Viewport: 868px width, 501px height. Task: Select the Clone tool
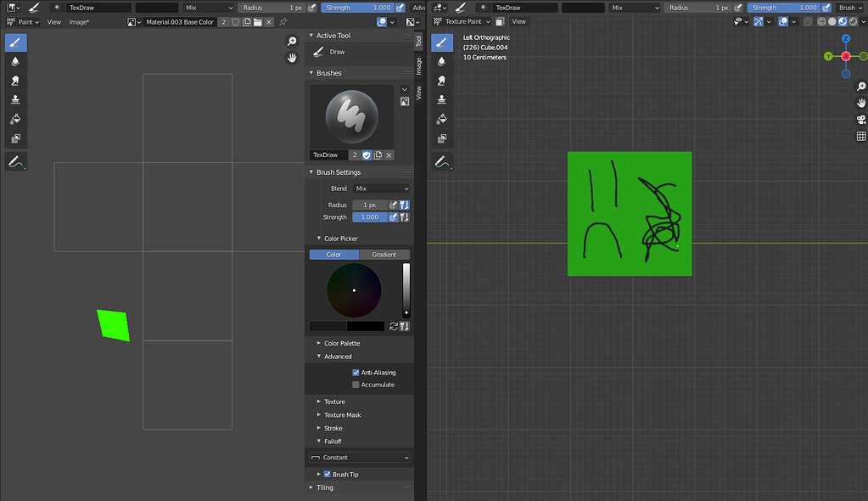click(15, 99)
